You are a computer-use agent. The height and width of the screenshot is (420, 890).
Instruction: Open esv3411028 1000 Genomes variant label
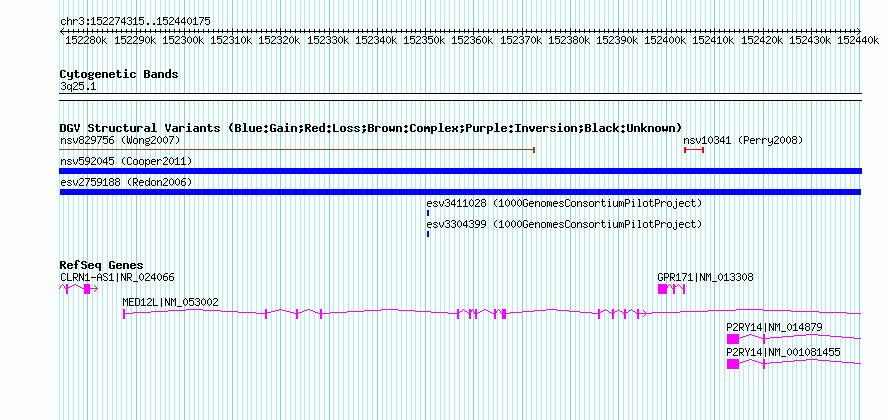[564, 203]
